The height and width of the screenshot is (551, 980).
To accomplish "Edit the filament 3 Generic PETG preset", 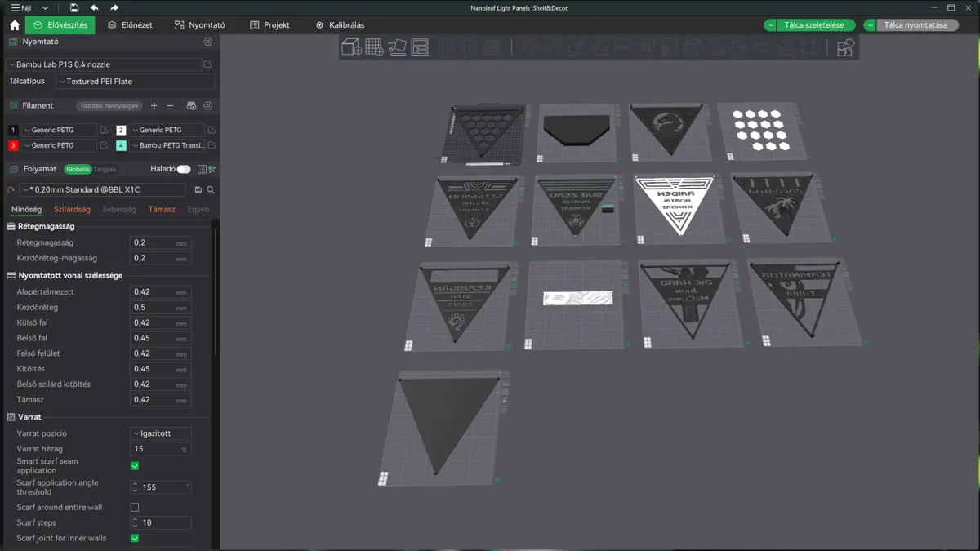I will point(104,145).
